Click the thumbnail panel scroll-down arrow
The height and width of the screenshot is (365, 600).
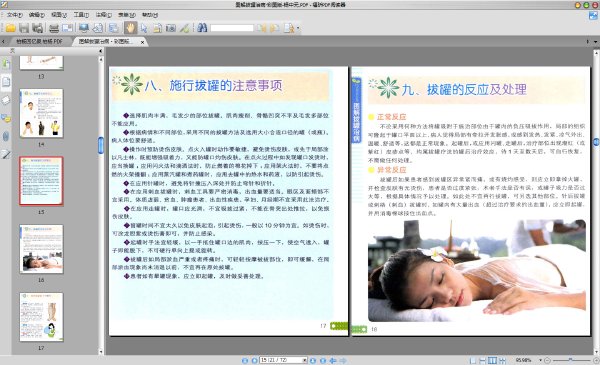(x=101, y=352)
